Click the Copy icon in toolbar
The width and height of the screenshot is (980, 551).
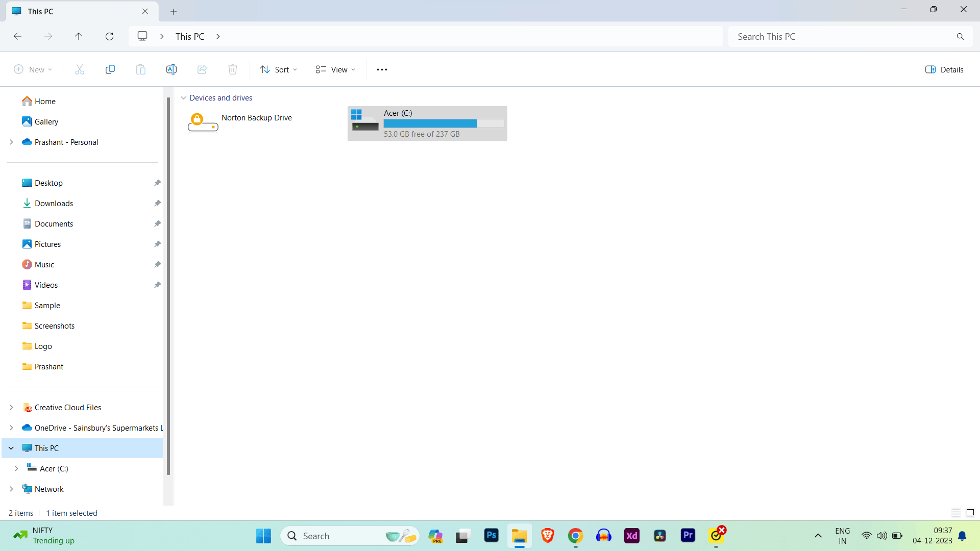point(110,69)
